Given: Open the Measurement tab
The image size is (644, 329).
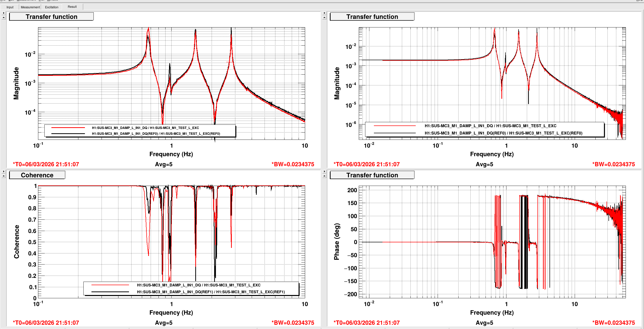Looking at the screenshot, I should click(x=30, y=7).
